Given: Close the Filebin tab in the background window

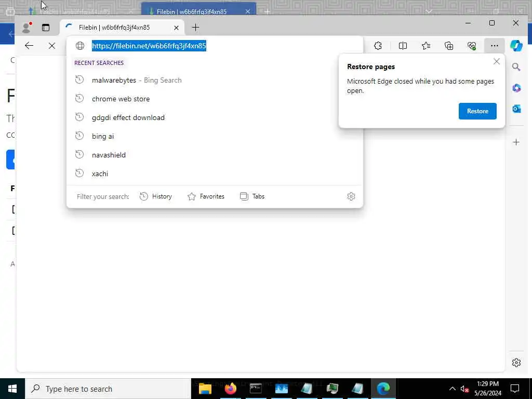Looking at the screenshot, I should [x=248, y=11].
